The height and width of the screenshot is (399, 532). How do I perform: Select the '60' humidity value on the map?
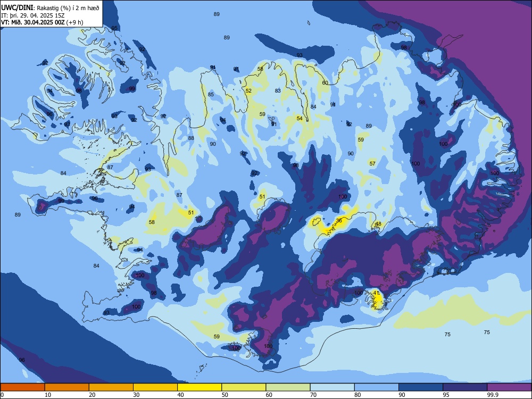(x=325, y=83)
